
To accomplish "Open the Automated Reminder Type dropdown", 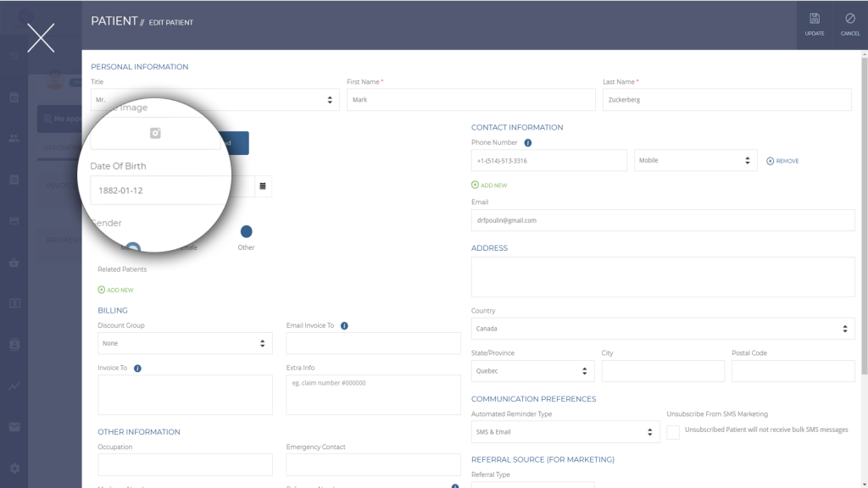I will coord(565,432).
